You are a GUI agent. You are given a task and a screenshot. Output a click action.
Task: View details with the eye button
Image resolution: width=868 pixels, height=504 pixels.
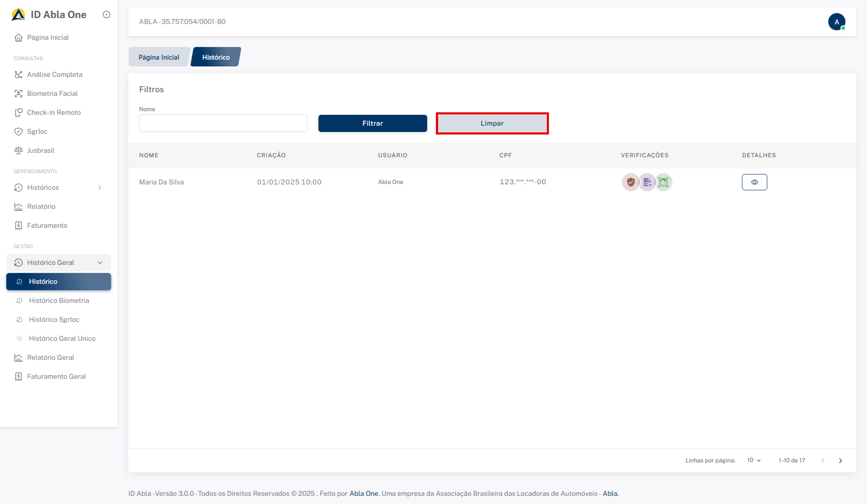pyautogui.click(x=754, y=182)
